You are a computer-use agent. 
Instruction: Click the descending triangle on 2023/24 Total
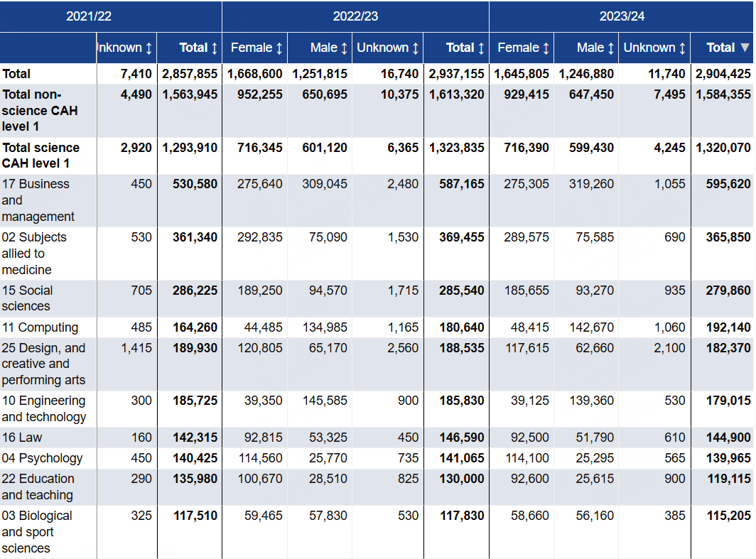(x=745, y=48)
